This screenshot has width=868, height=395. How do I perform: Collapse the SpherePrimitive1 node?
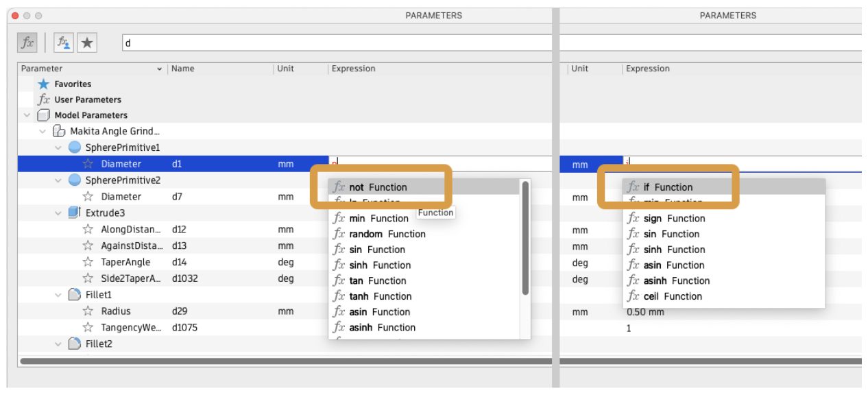(x=58, y=147)
